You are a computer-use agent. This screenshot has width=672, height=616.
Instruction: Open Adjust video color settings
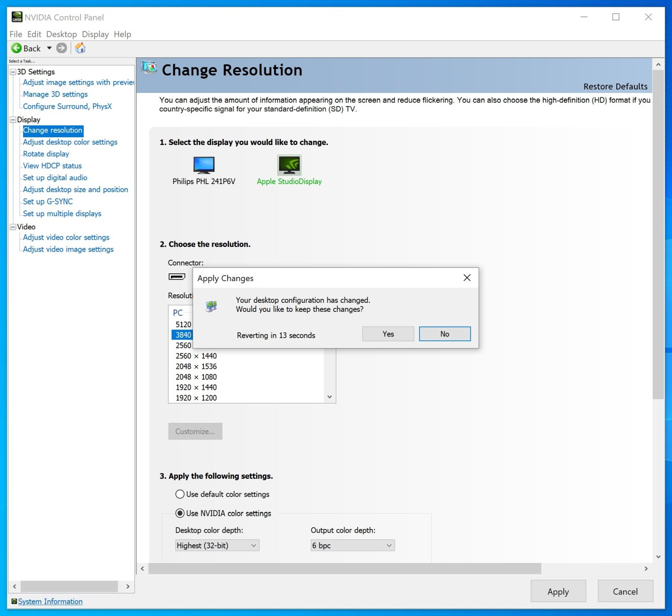66,238
